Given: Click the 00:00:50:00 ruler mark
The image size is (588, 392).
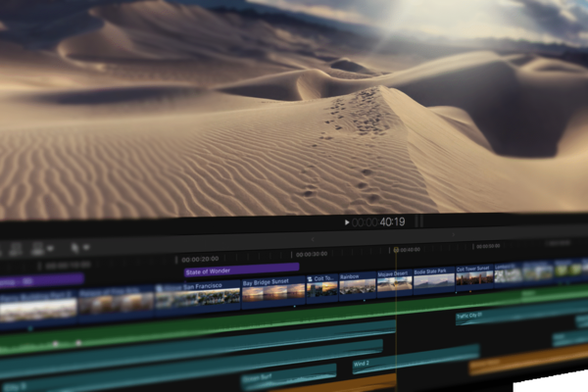Looking at the screenshot, I should [x=488, y=246].
